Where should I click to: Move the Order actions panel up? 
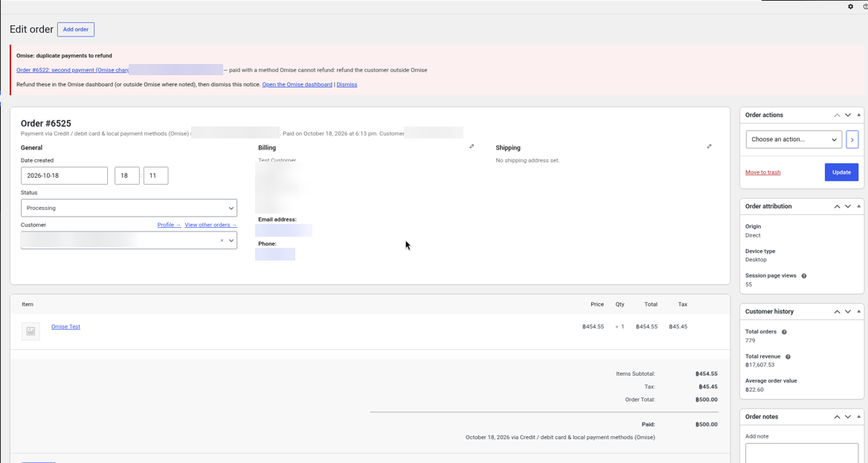click(837, 115)
